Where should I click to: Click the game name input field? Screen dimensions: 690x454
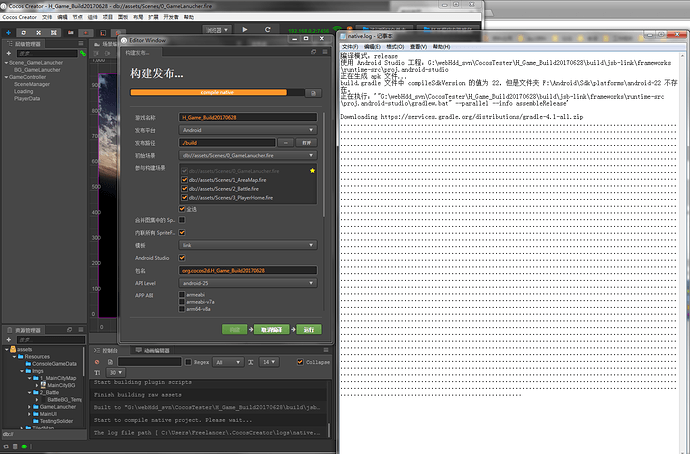point(248,117)
